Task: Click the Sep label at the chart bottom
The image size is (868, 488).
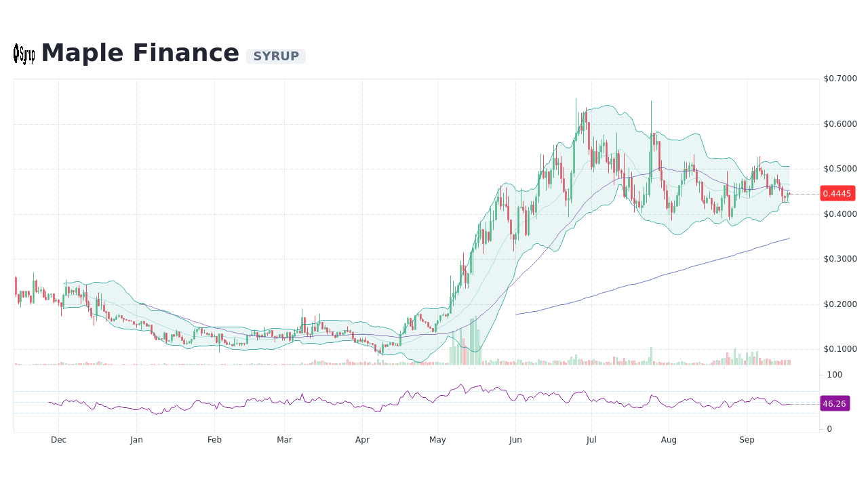Action: coord(747,439)
